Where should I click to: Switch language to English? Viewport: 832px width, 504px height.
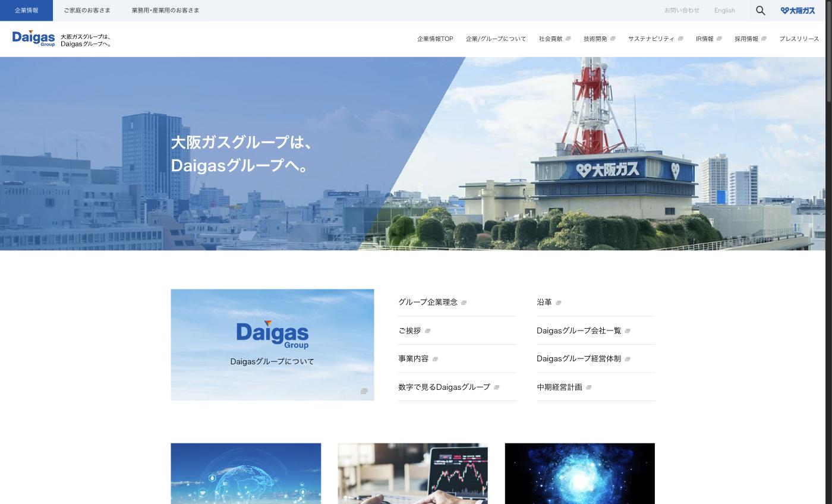pos(724,10)
